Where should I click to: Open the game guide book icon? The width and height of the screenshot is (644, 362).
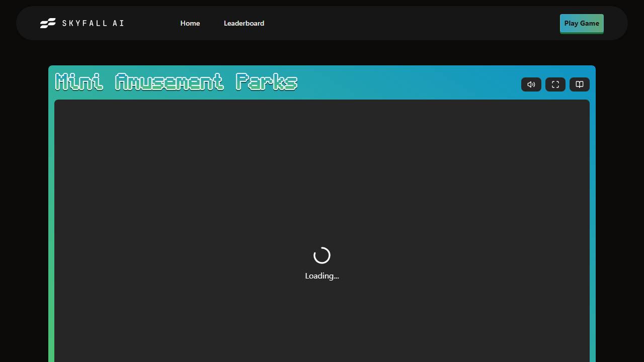tap(580, 84)
